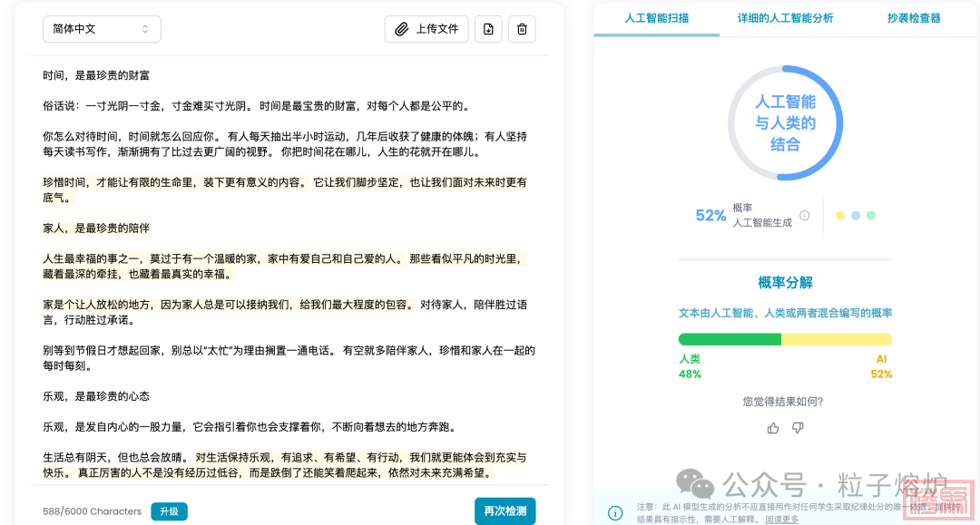980x525 pixels.
Task: Click the paragraph starting 别等到节假日才想起回家
Action: (289, 358)
